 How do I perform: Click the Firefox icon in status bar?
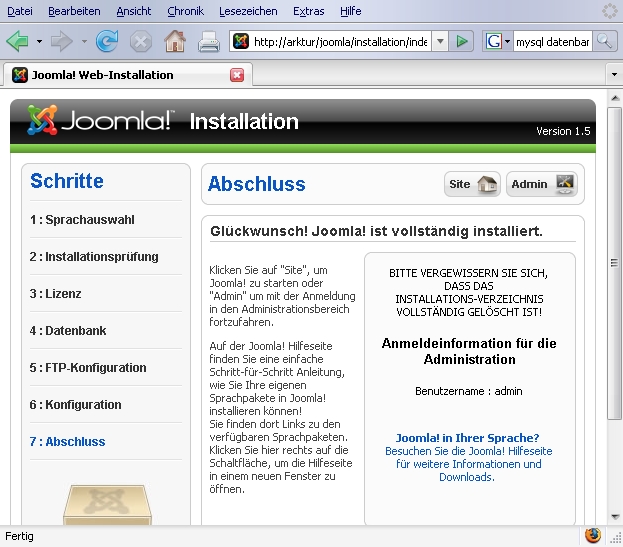pos(593,535)
